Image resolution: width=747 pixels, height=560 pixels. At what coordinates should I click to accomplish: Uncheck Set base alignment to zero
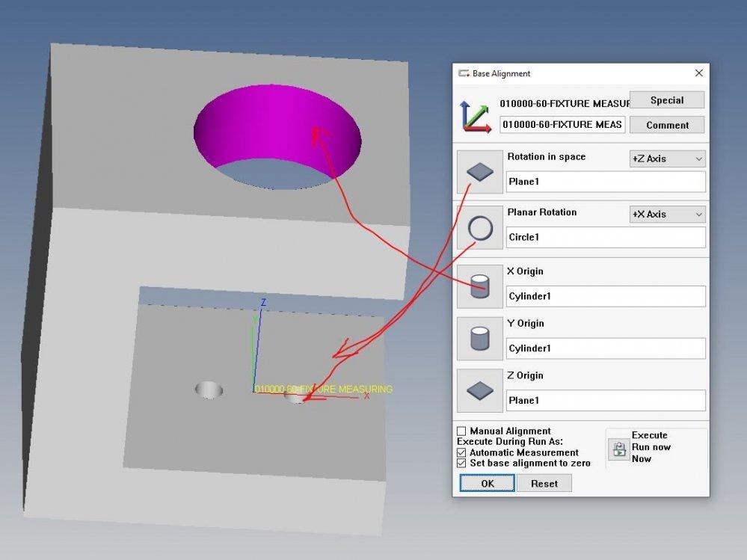(461, 463)
